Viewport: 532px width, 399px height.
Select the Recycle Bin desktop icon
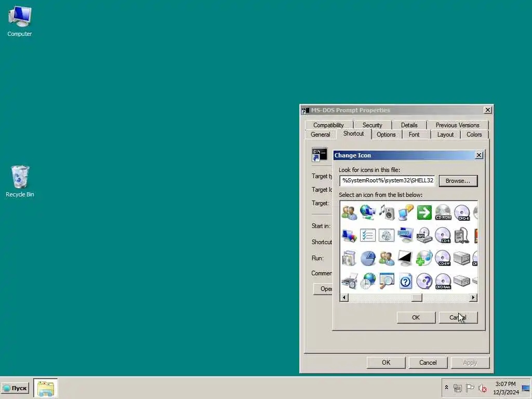[20, 181]
